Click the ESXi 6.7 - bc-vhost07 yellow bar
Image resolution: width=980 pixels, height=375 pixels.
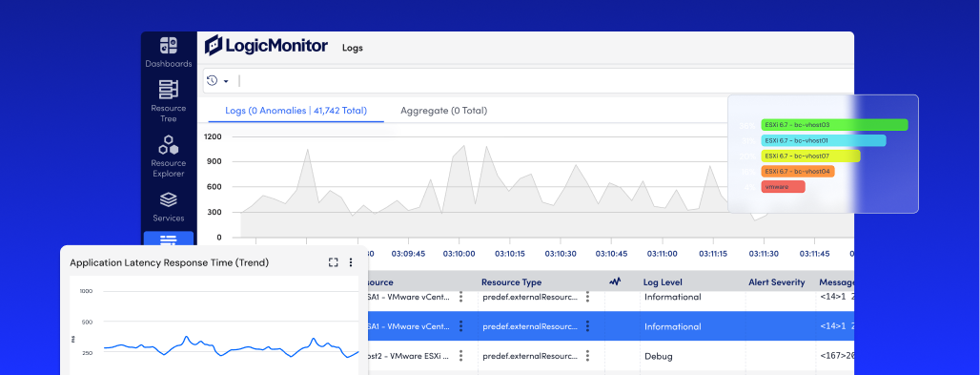pos(810,156)
